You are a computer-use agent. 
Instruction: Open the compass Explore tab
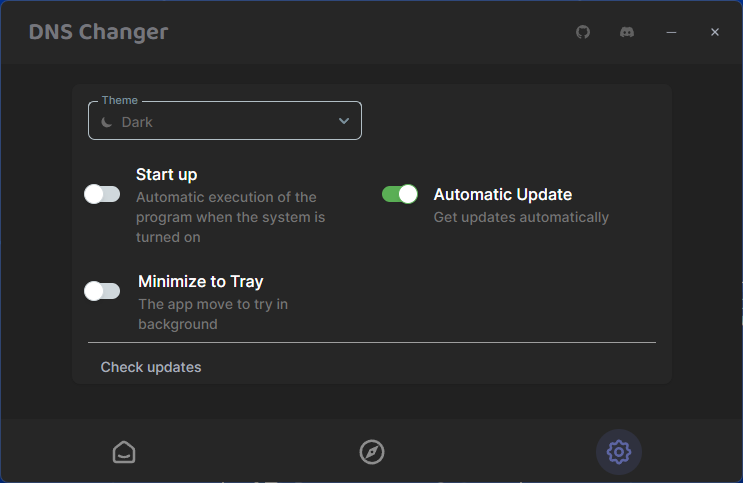(372, 452)
